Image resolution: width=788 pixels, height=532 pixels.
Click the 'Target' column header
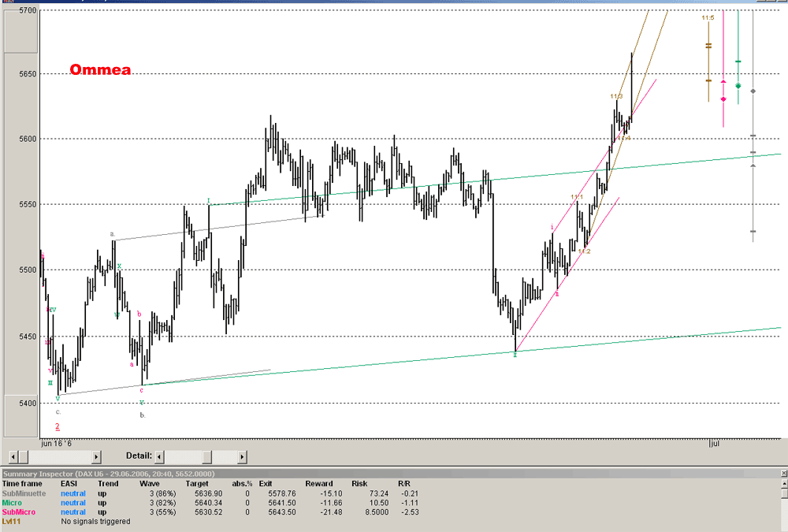[197, 484]
